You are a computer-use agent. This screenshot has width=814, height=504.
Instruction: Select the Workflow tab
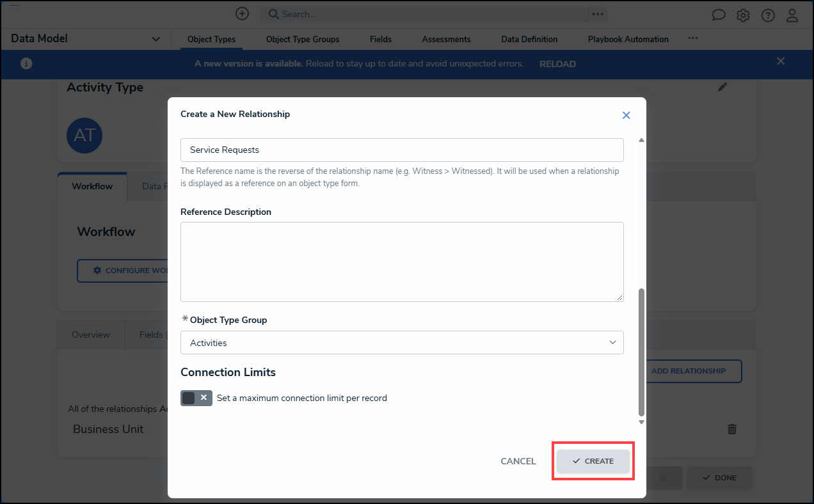[92, 186]
